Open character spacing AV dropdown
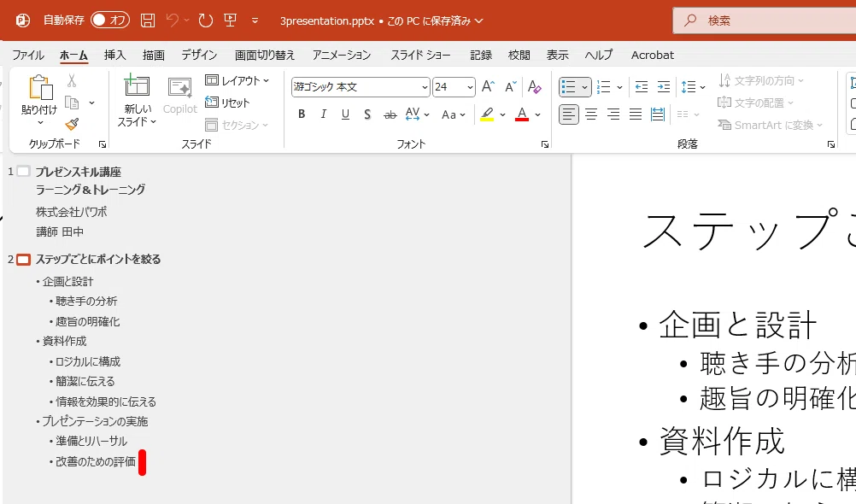The width and height of the screenshot is (856, 504). (x=417, y=114)
